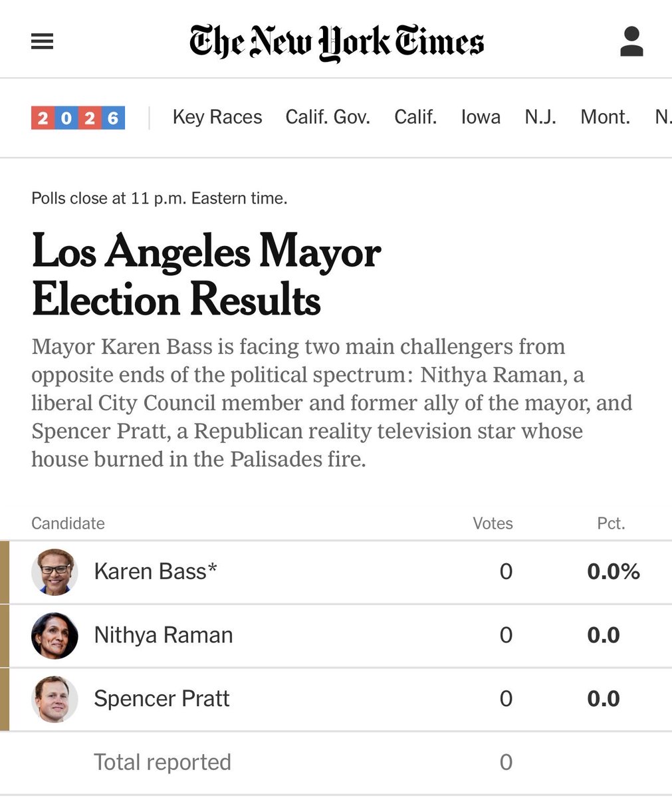
Task: Open the Key Races tab
Action: click(x=217, y=117)
